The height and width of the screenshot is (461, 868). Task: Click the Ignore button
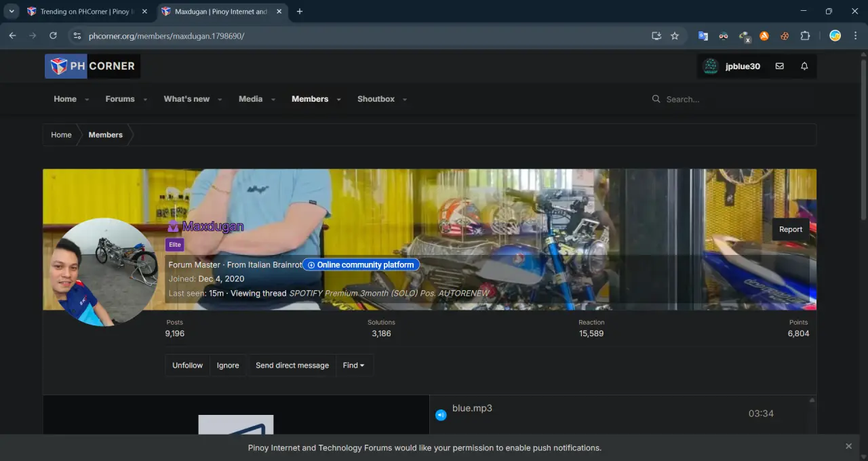228,365
